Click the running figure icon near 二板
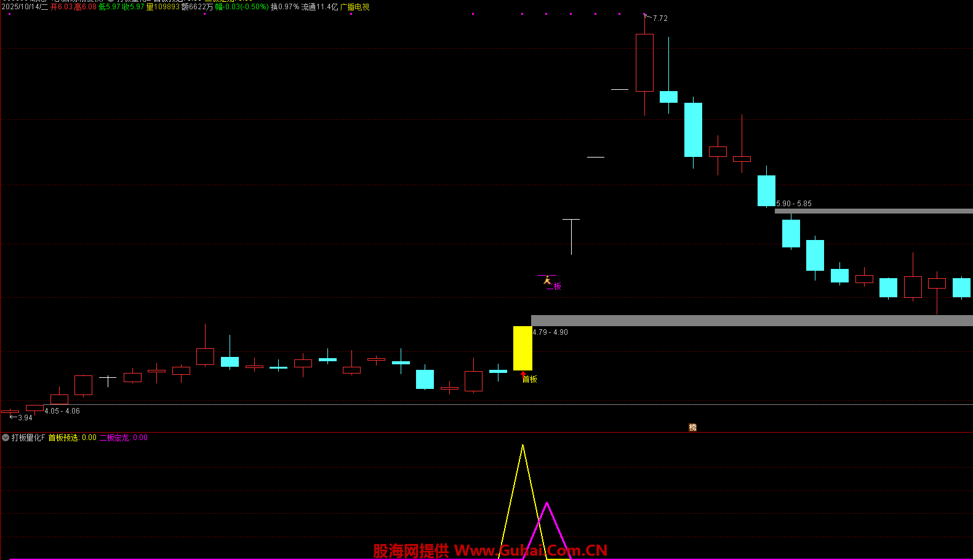 (x=547, y=281)
